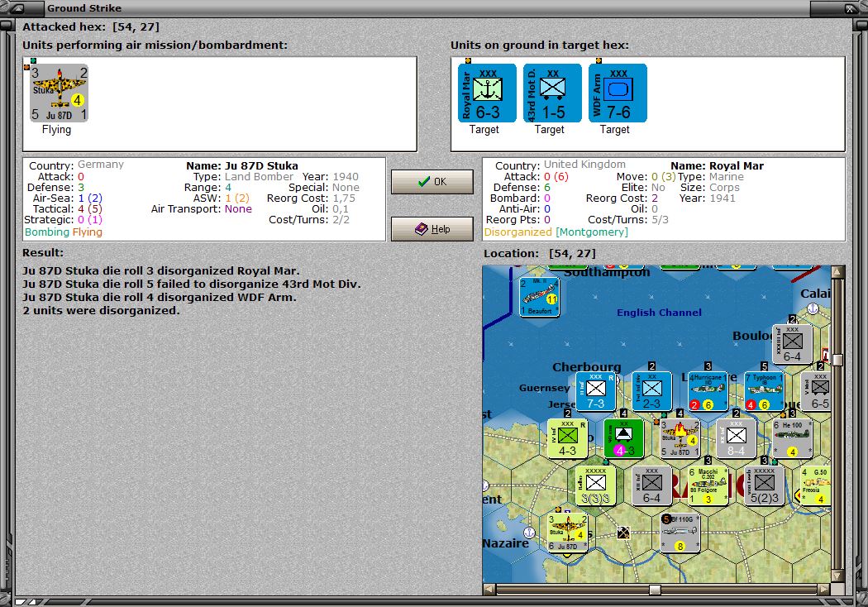Click the light green 3(3)3 headquarters counter
868x607 pixels.
coord(596,485)
